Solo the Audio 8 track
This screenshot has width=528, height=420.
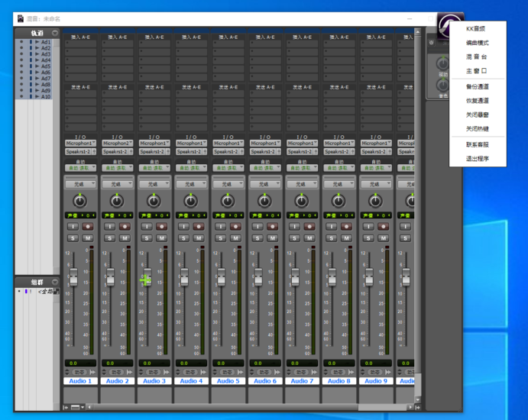[x=332, y=238]
